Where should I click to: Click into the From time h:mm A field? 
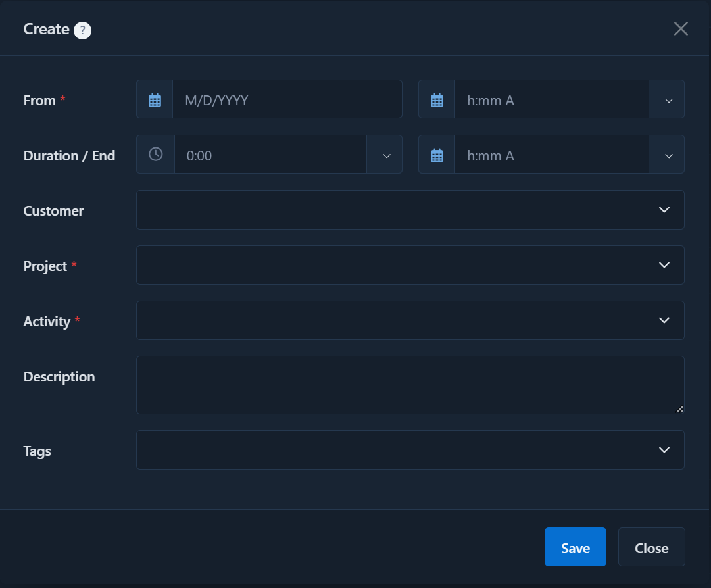551,100
